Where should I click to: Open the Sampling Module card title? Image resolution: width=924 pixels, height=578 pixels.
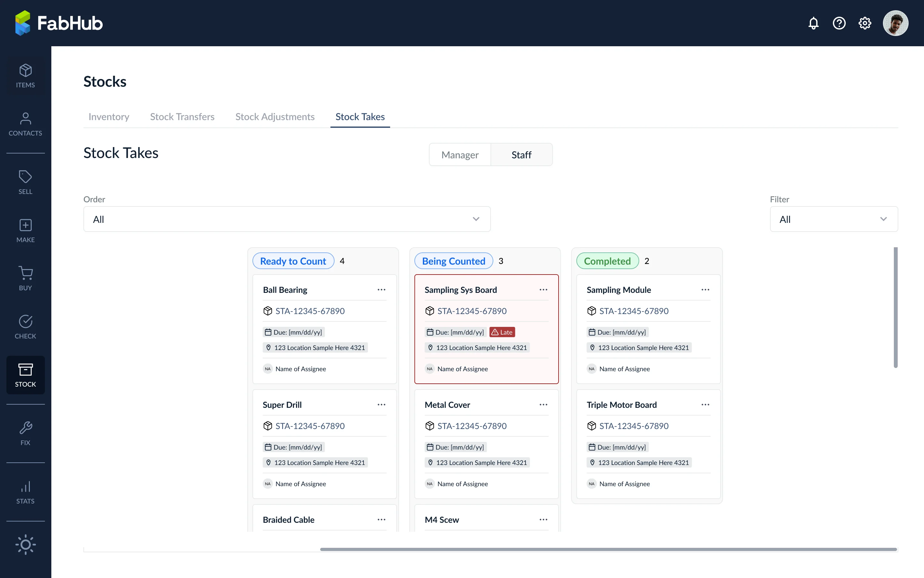coord(619,290)
